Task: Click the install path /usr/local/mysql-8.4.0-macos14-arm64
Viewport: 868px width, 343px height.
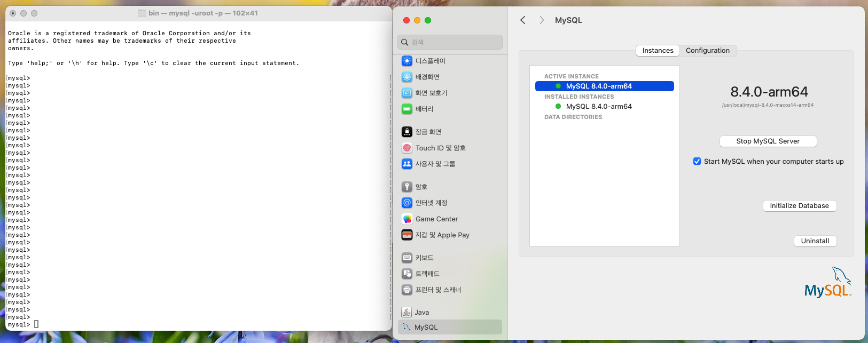Action: 768,105
